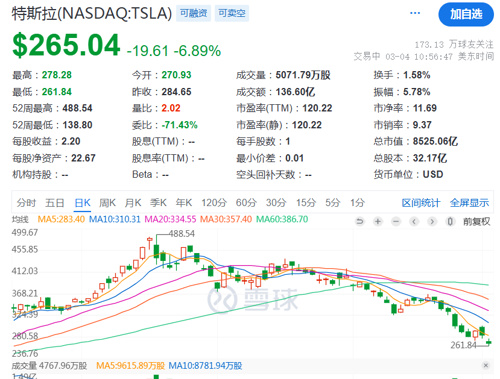Viewport: 500px width, 379px height.
Task: Select the 月K monthly chart tab
Action: click(x=133, y=202)
